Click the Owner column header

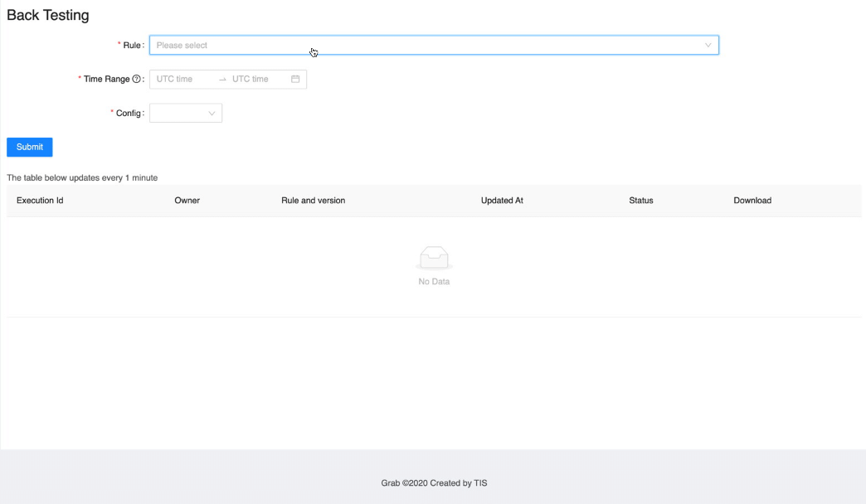(187, 201)
